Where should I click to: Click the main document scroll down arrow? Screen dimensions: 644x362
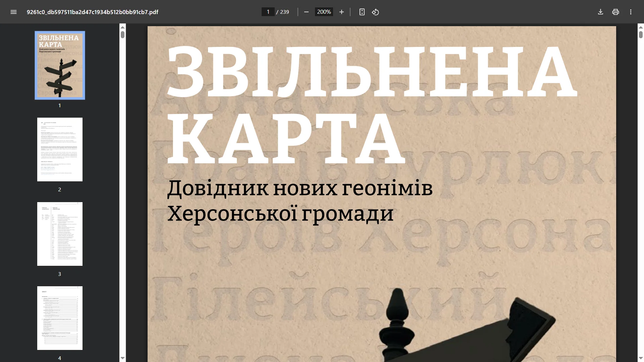641,358
